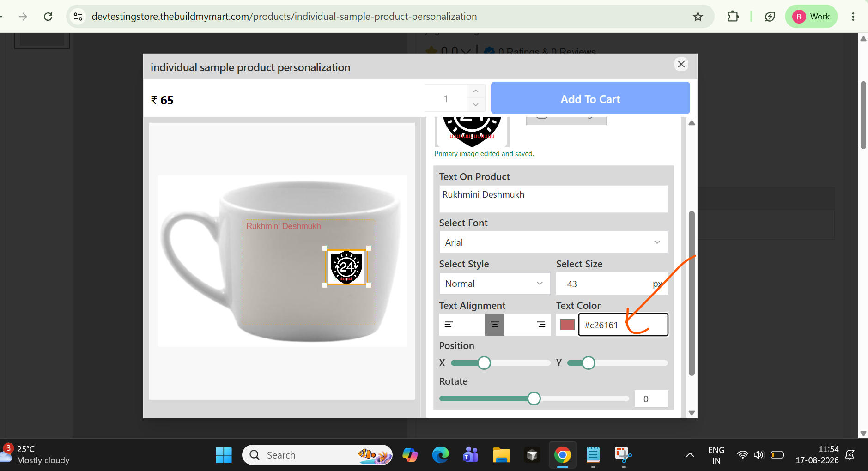Open the notifications bell icon

click(x=850, y=455)
